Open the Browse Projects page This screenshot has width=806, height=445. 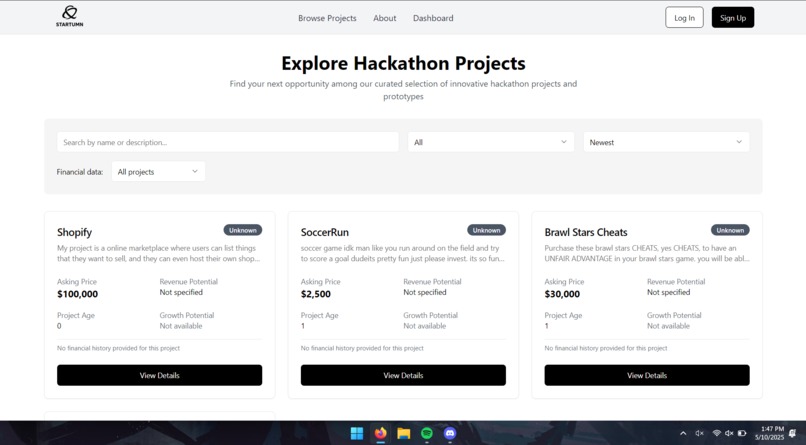pos(327,18)
